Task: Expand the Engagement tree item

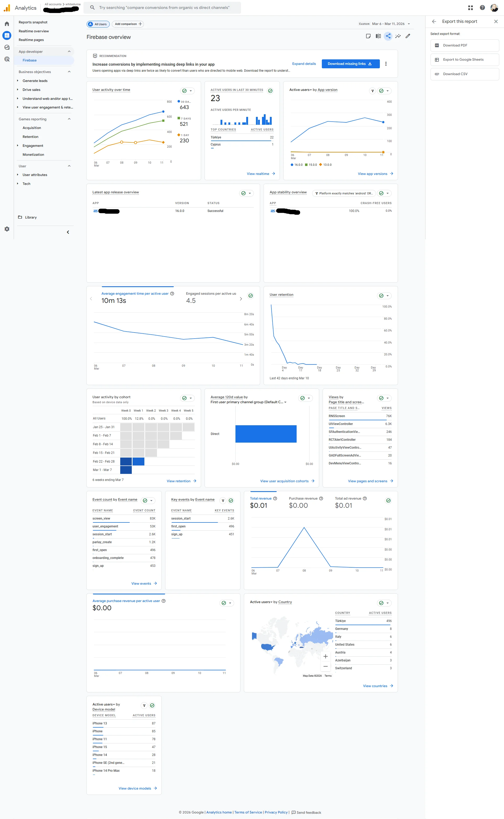Action: (x=18, y=146)
